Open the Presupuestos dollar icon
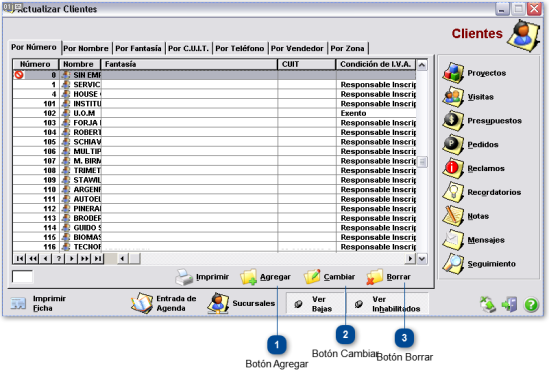 (453, 120)
